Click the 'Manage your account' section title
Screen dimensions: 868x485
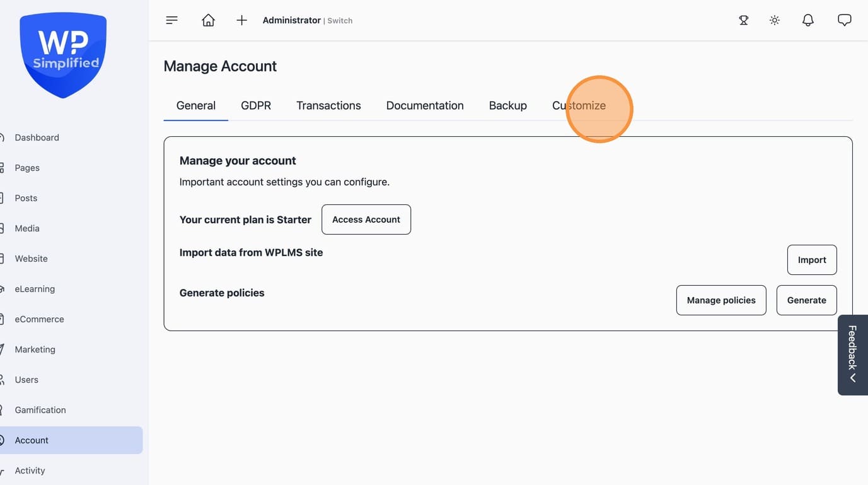pos(238,161)
